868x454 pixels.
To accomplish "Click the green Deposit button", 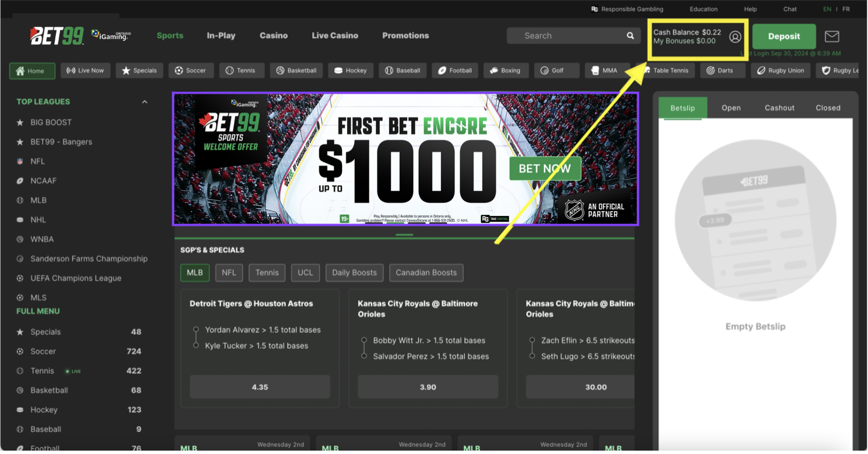I will (x=784, y=36).
